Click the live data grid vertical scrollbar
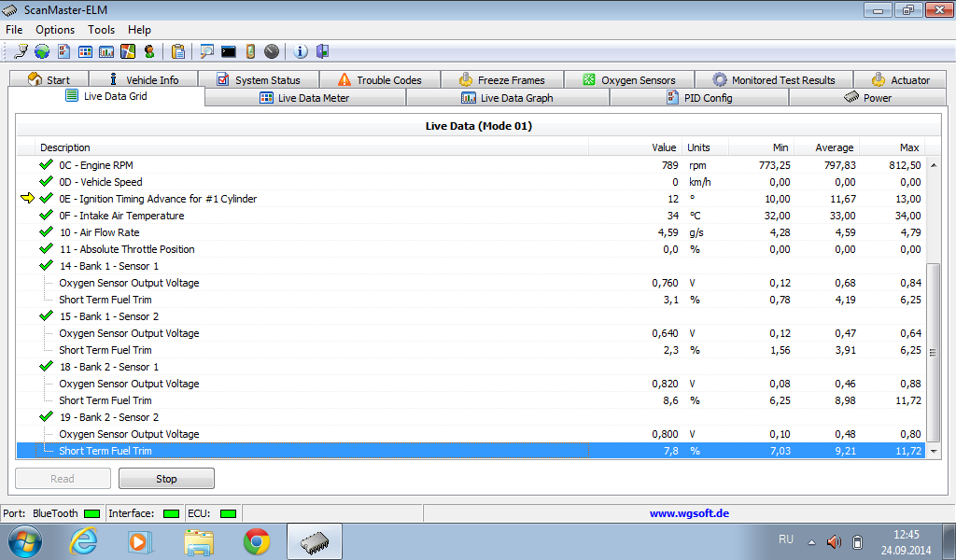This screenshot has width=956, height=560. [x=933, y=351]
